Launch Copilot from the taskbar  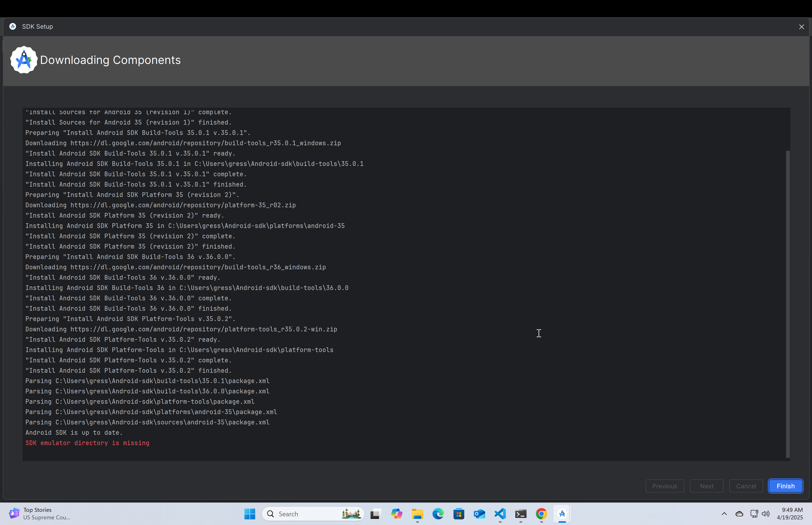(x=396, y=514)
